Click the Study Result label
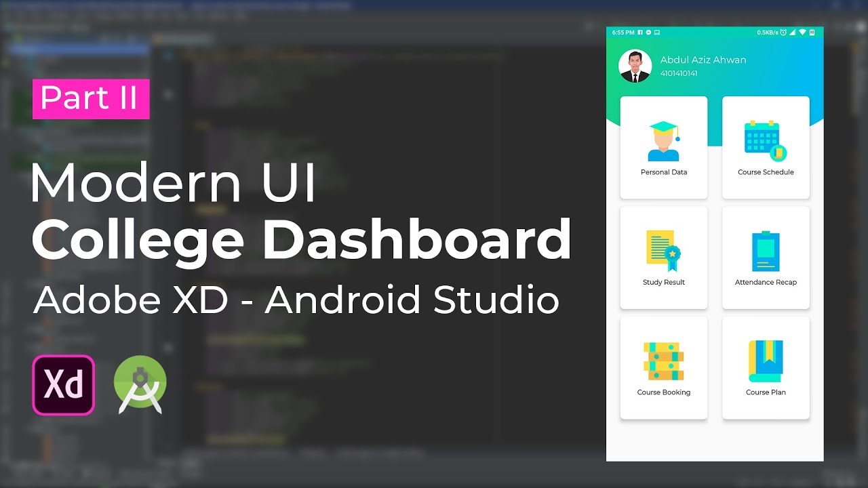This screenshot has height=488, width=868. pos(664,282)
